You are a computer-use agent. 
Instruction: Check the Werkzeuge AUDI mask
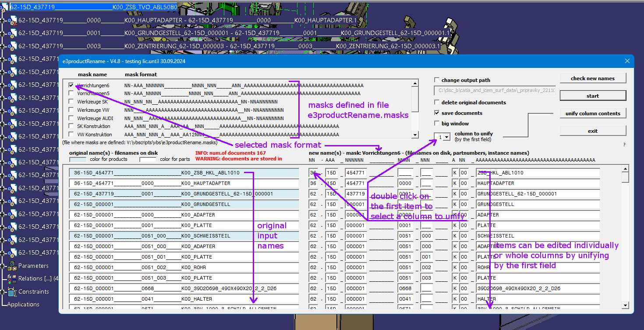pos(71,118)
